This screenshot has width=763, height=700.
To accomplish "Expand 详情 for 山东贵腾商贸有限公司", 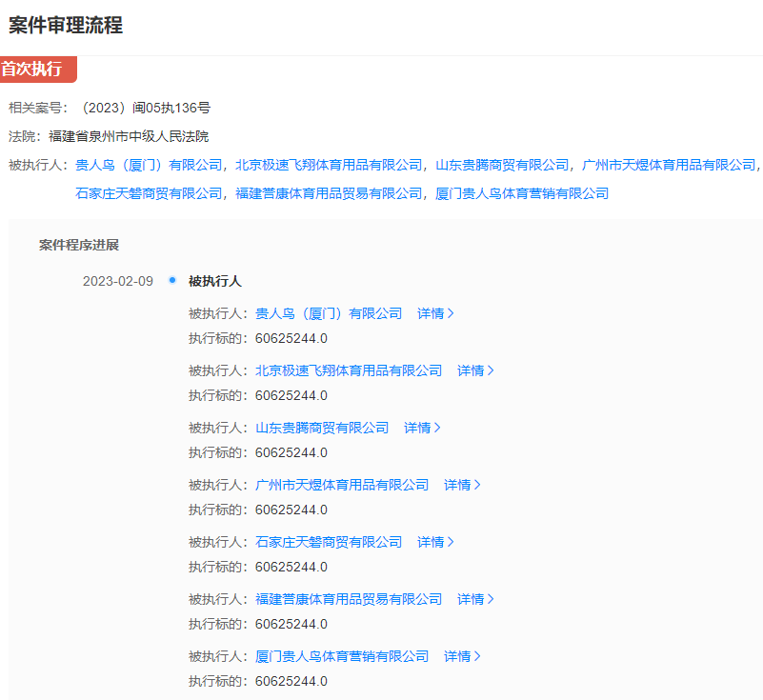I will tap(422, 428).
